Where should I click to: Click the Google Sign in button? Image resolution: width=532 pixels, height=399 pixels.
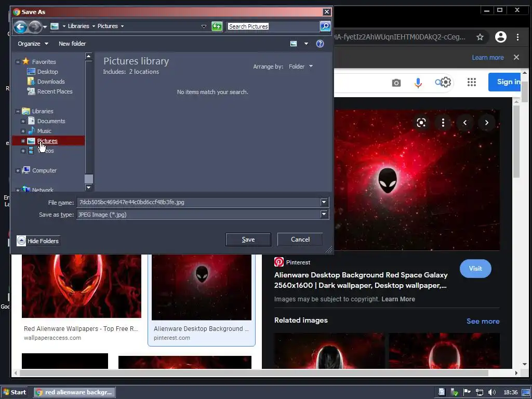point(504,82)
